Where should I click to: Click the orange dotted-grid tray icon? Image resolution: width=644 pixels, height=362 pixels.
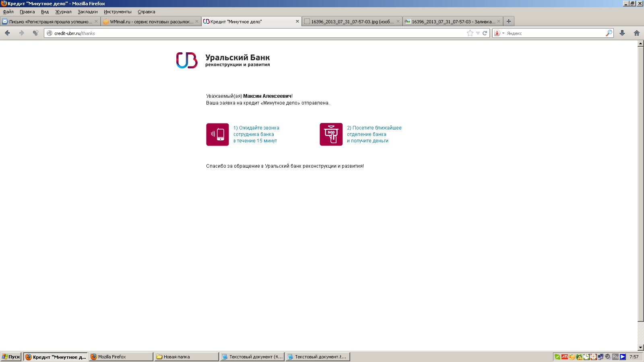pyautogui.click(x=593, y=357)
